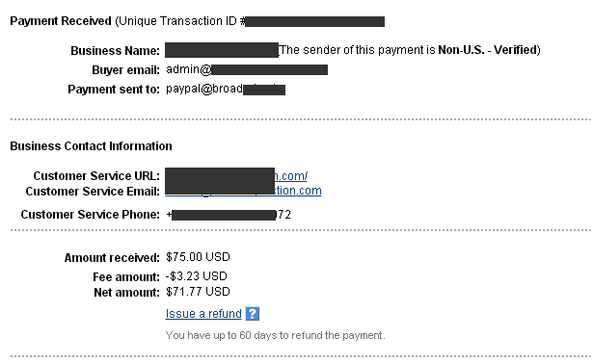Click the Issue a refund link
This screenshot has height=364, width=593.
click(x=203, y=314)
